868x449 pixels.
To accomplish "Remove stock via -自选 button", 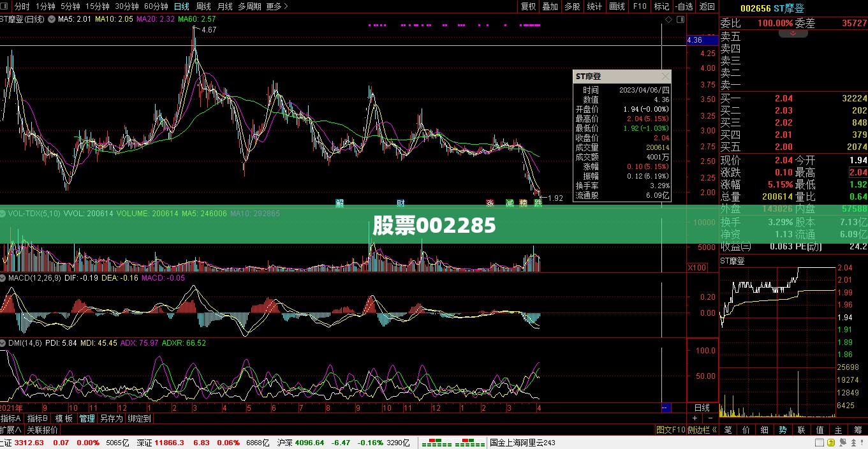I will pos(684,6).
